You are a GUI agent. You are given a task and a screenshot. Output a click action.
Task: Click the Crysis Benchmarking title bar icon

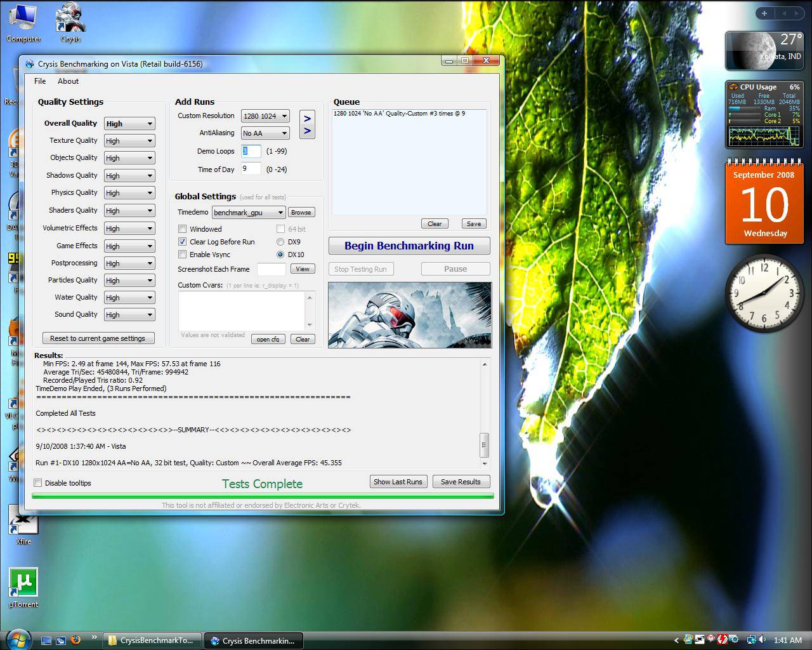pyautogui.click(x=30, y=63)
